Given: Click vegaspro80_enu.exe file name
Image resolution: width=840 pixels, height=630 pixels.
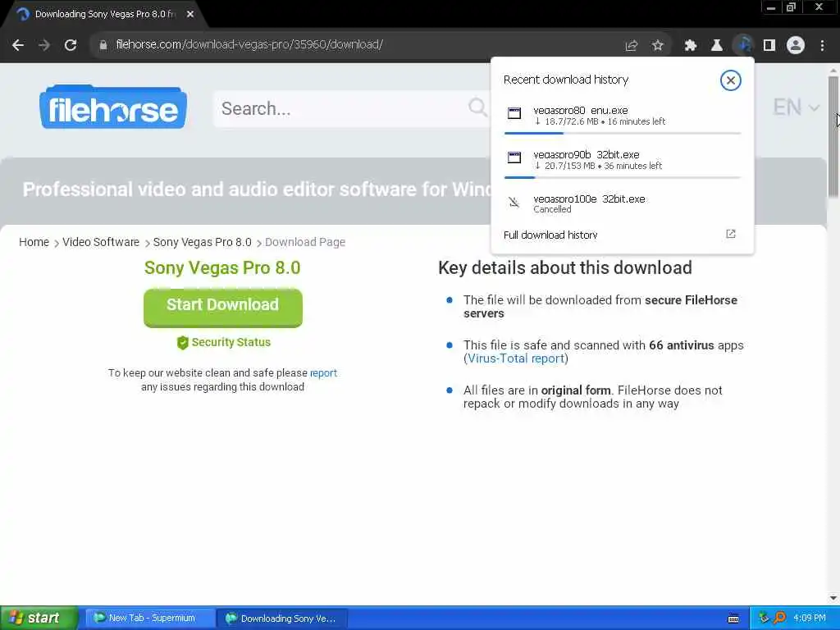Looking at the screenshot, I should coord(580,111).
